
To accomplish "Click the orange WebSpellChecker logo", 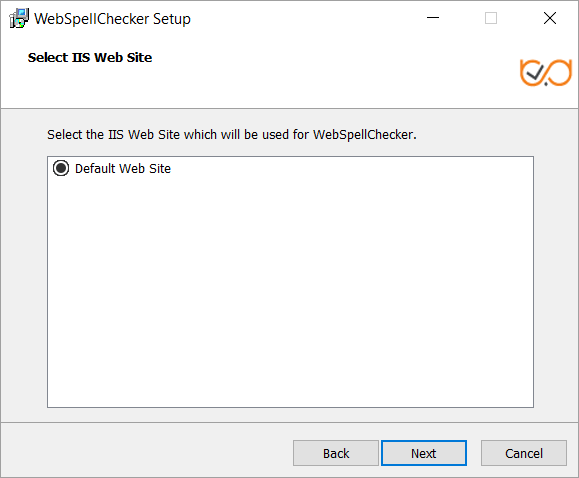I will [546, 72].
